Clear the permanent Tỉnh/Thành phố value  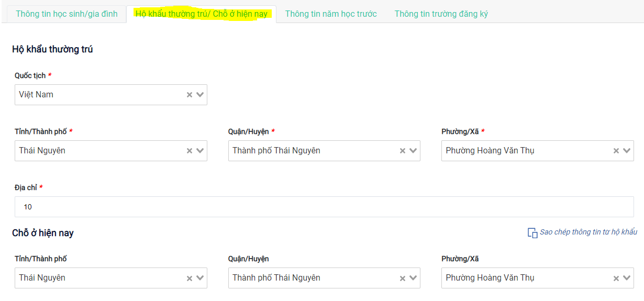click(190, 151)
